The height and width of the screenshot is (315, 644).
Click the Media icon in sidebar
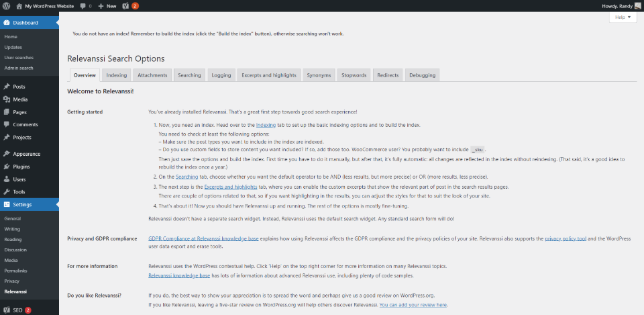pyautogui.click(x=7, y=99)
